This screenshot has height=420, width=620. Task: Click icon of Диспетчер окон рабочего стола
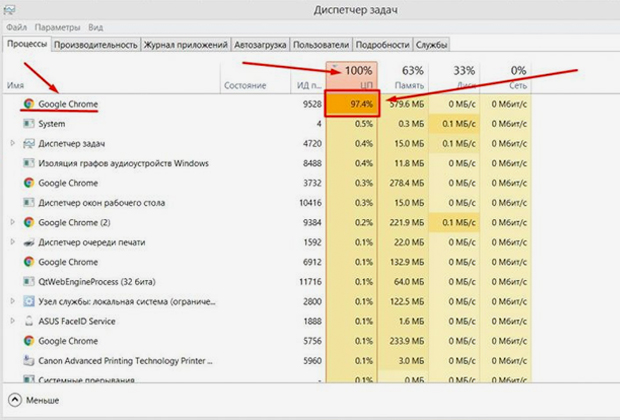coord(28,202)
